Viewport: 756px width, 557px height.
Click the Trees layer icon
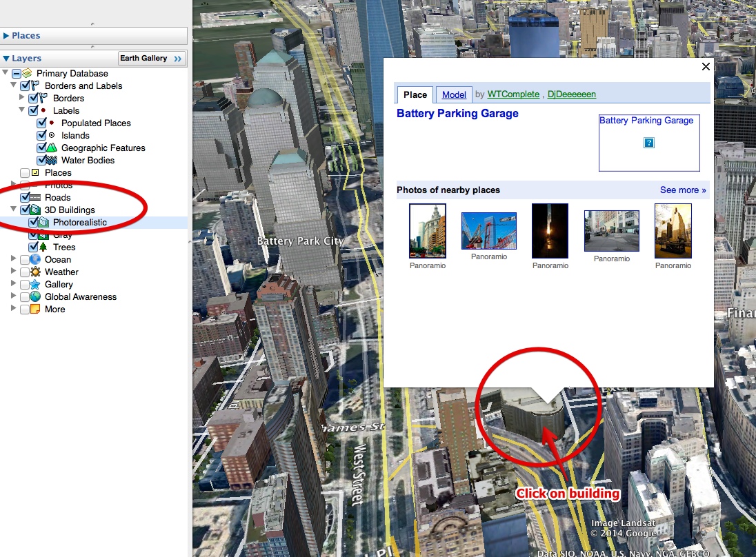[43, 247]
